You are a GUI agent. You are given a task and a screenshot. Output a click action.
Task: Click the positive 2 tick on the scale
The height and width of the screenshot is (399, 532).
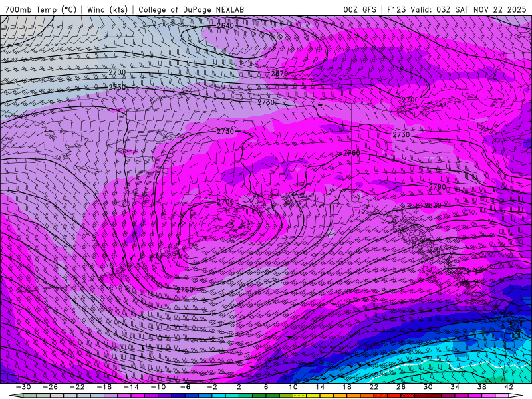[239, 387]
